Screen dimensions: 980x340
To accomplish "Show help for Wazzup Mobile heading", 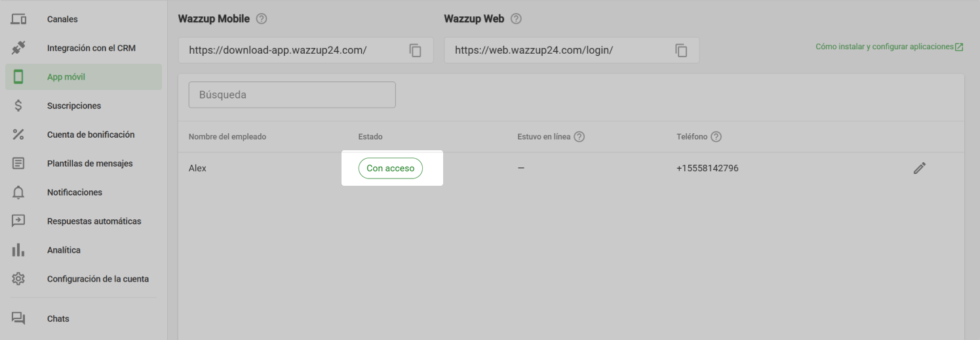I will 262,19.
